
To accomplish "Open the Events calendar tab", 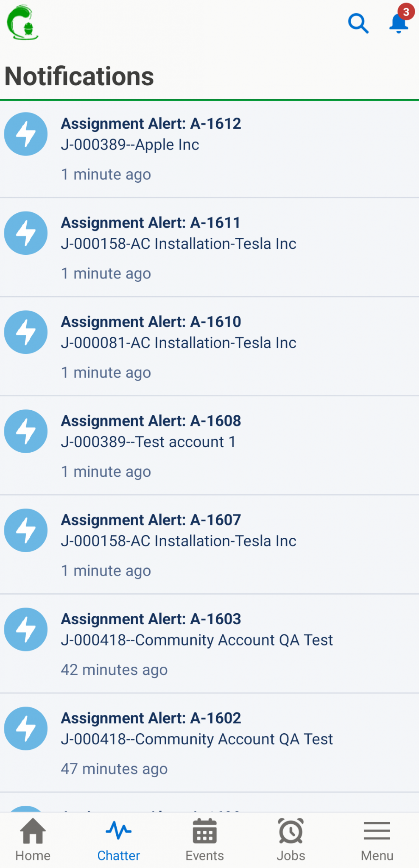I will click(x=205, y=840).
